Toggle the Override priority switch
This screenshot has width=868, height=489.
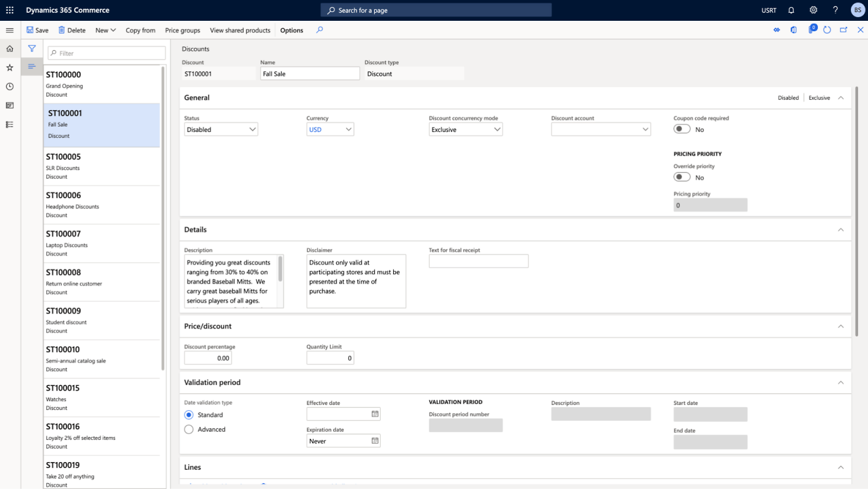click(682, 177)
